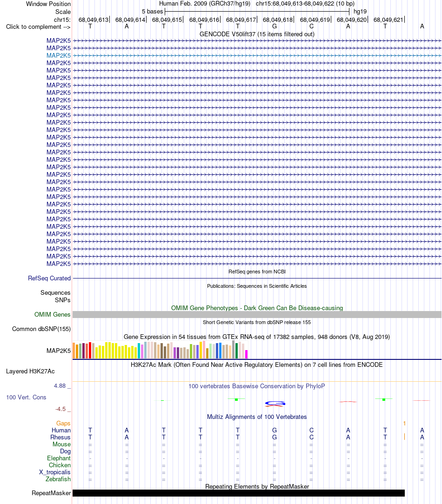Image resolution: width=442 pixels, height=504 pixels.
Task: Click the orange insertion bar in Rhesus row
Action: (404, 437)
